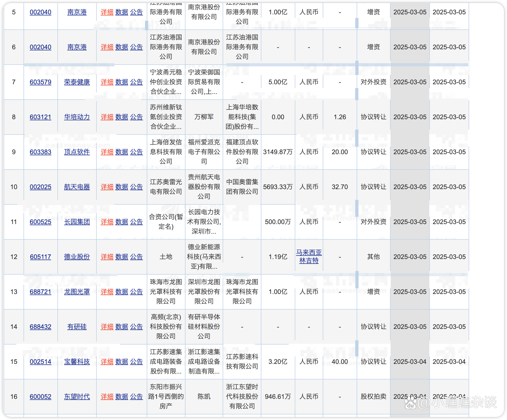
Task: Open 马来西亚林吉特 currency link
Action: click(x=309, y=257)
